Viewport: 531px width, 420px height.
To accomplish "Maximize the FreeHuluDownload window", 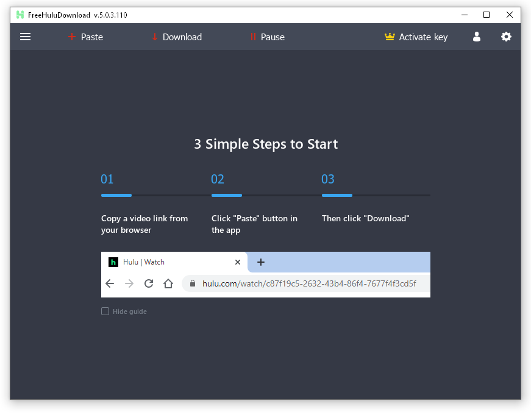I will coord(486,15).
